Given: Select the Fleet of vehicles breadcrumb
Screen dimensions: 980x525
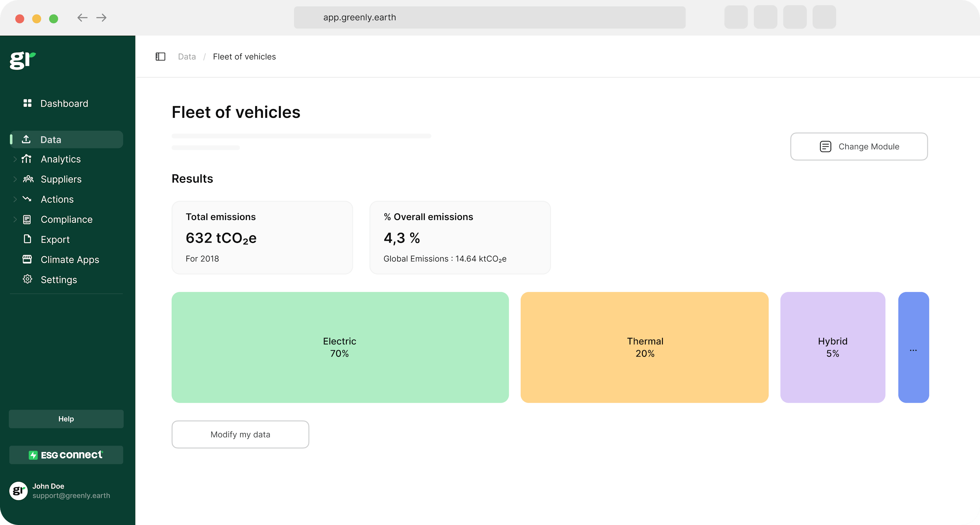Looking at the screenshot, I should 244,56.
